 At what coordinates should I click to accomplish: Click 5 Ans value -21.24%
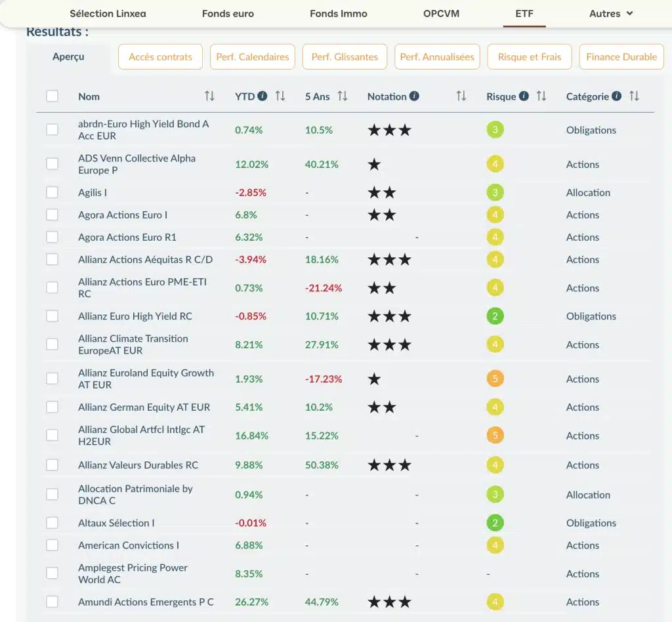coord(324,288)
